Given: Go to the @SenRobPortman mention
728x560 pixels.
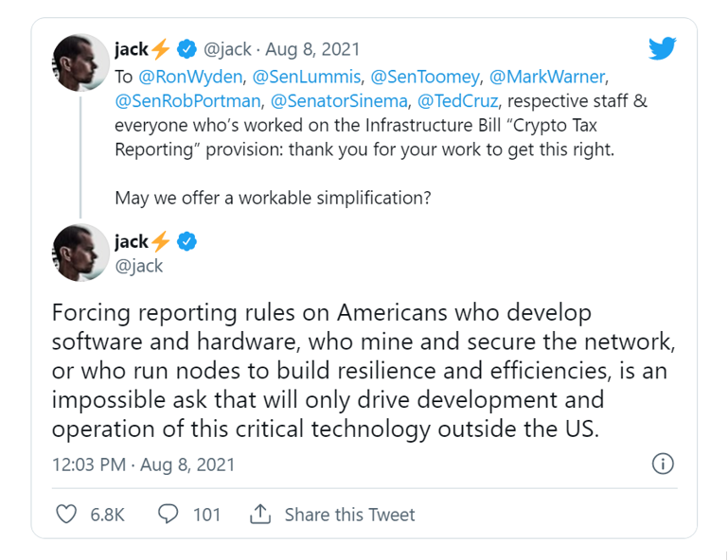Looking at the screenshot, I should pos(187,99).
